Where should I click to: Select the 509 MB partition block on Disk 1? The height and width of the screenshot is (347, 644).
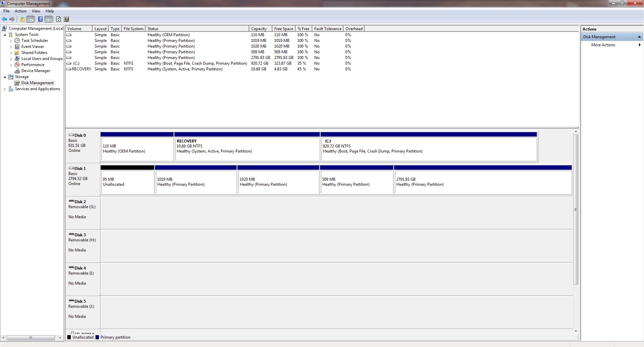click(357, 180)
